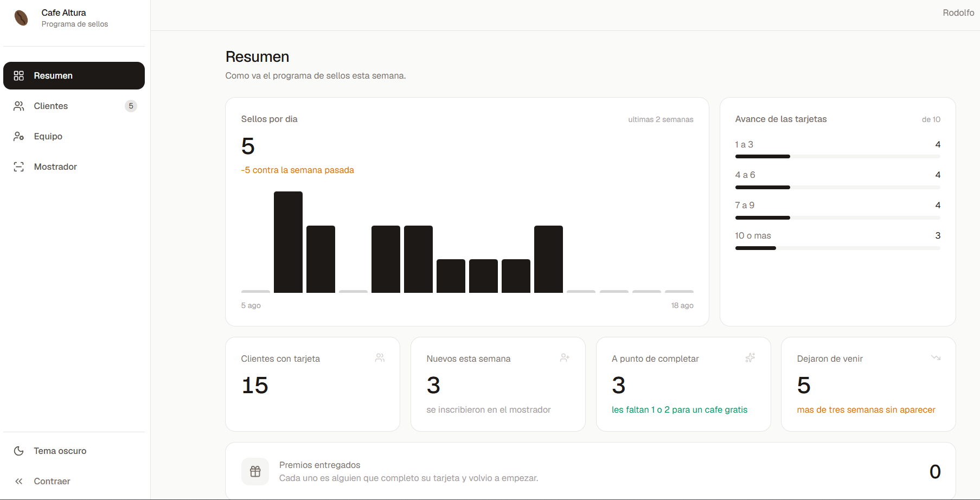This screenshot has width=980, height=500.
Task: Click the Contraer double-chevron icon
Action: (x=19, y=481)
